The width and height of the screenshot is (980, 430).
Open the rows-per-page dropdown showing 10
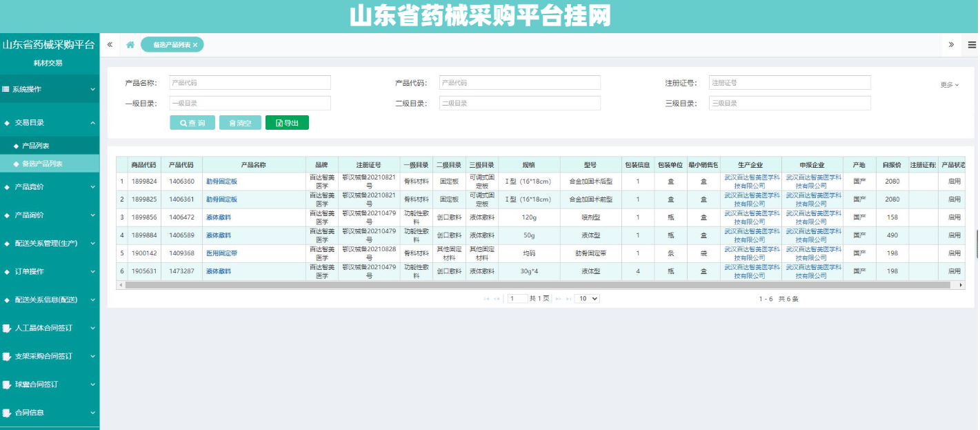click(588, 299)
